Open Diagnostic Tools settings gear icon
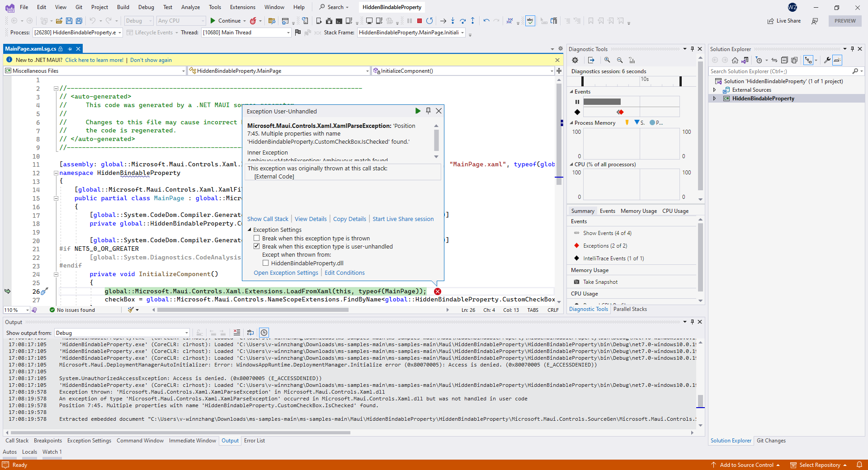This screenshot has width=868, height=470. [x=575, y=60]
